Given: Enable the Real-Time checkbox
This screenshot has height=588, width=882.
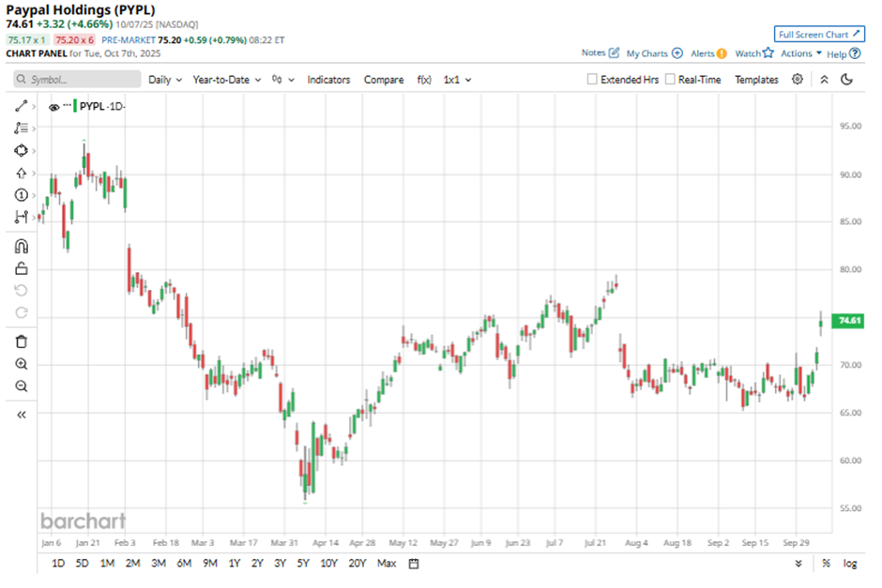Looking at the screenshot, I should (x=669, y=80).
